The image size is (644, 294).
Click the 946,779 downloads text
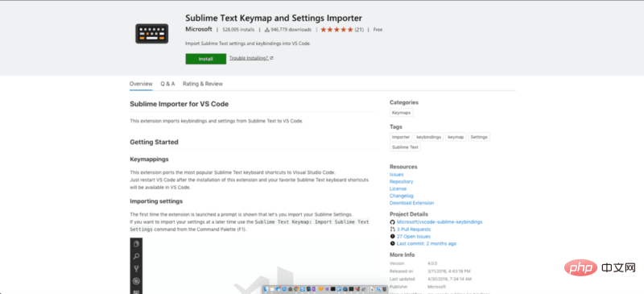click(x=291, y=30)
